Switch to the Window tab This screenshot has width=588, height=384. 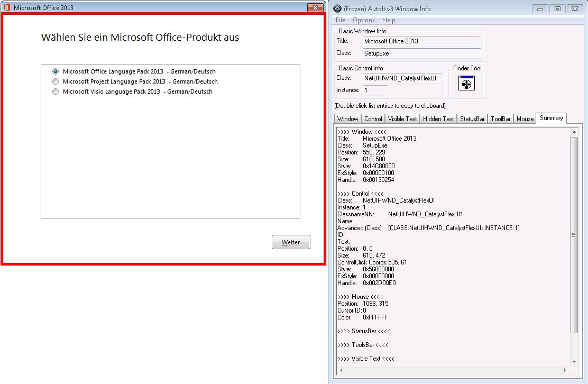[348, 119]
